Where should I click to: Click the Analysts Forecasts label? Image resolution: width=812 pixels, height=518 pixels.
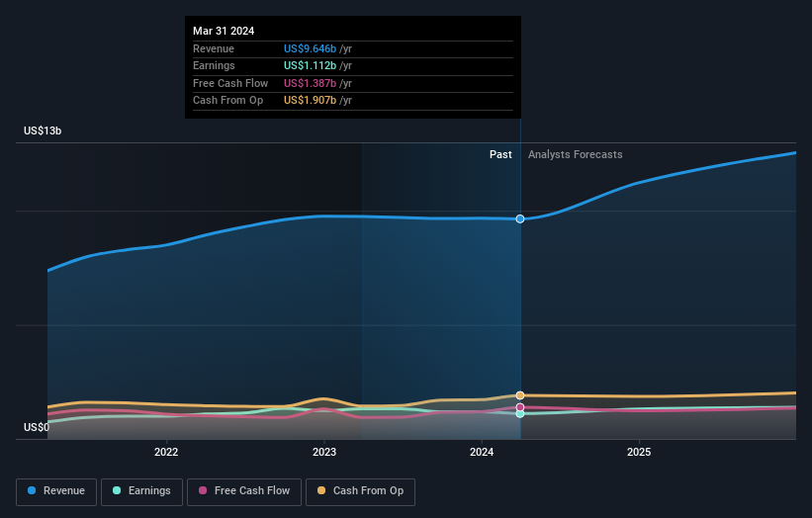576,155
